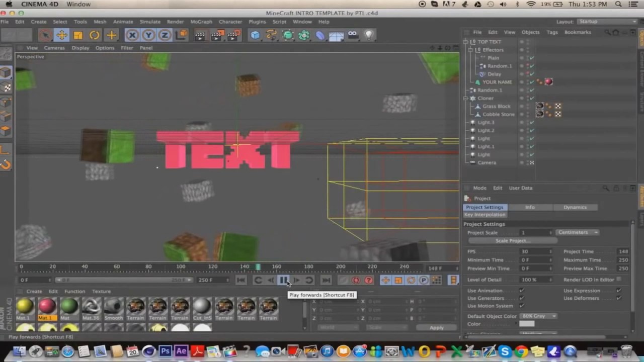Select the Live Selection arrow tool
The width and height of the screenshot is (644, 362).
(45, 35)
